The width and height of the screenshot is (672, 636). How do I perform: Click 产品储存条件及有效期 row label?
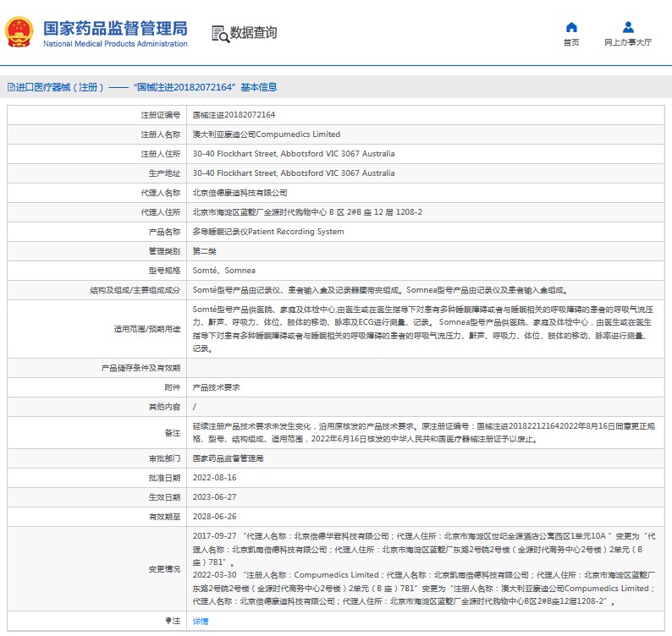[140, 368]
